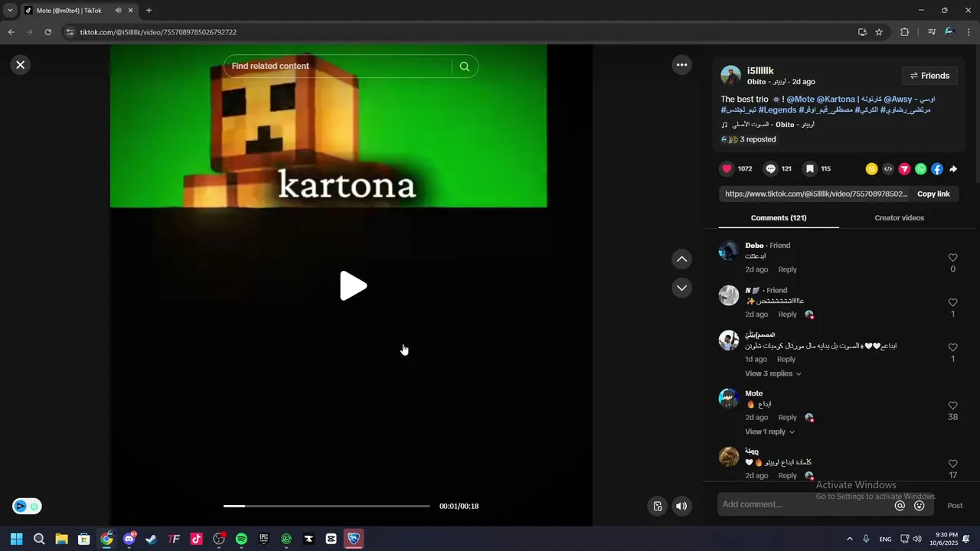Open the emoji picker in comment box
The width and height of the screenshot is (980, 551).
[920, 506]
